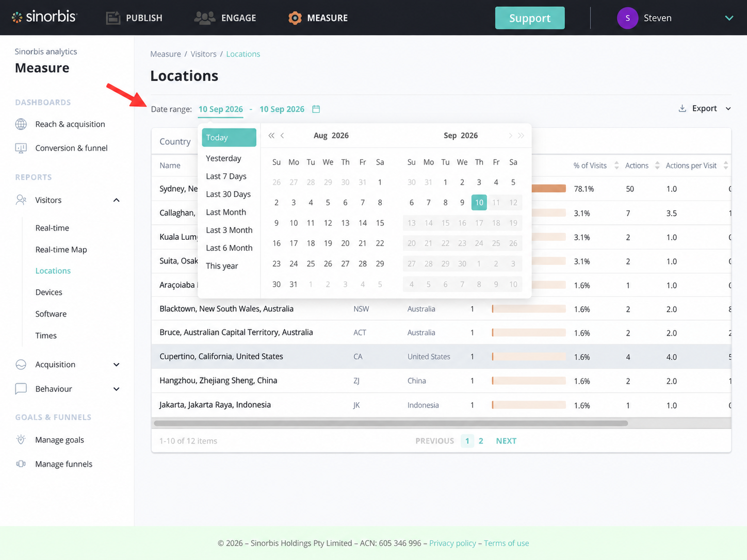Expand the Acquisition menu section
Viewport: 747px width, 560px height.
[117, 365]
